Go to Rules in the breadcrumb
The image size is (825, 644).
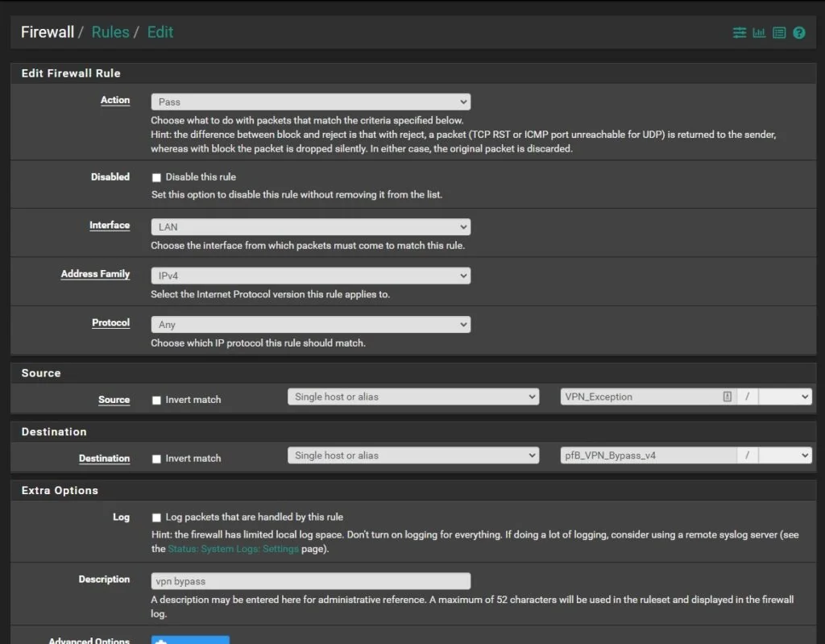pyautogui.click(x=110, y=32)
